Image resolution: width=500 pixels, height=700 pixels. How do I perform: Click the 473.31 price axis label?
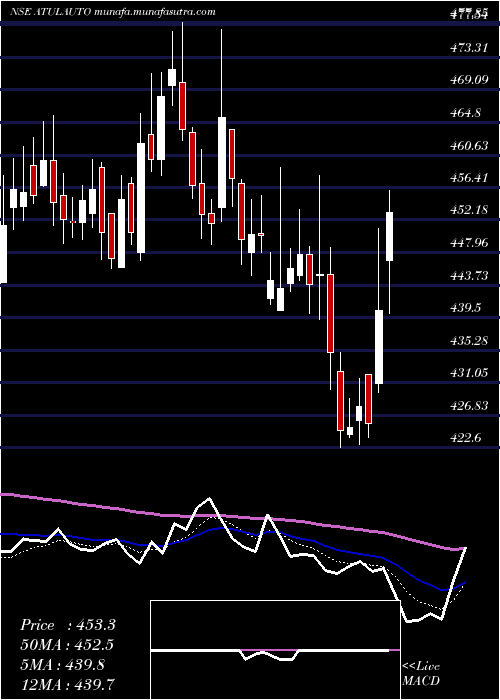coord(468,48)
